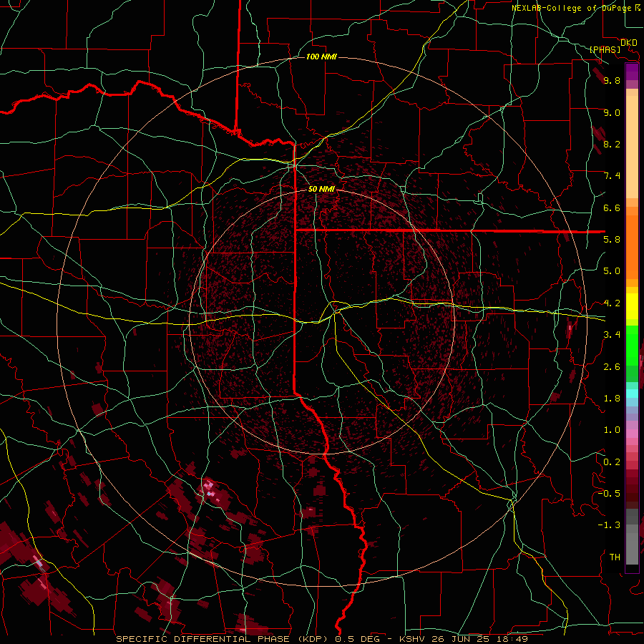
Task: Pick the bright green band of the legend
Action: [632, 345]
